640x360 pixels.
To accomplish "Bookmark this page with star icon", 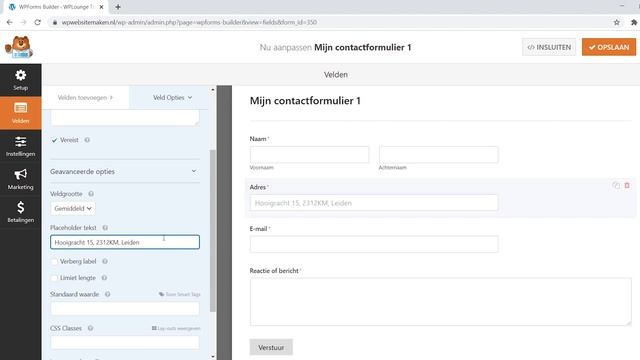I will pyautogui.click(x=617, y=22).
